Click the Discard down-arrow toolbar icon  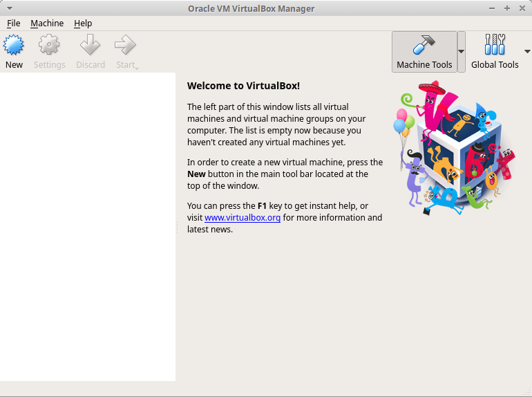[91, 44]
